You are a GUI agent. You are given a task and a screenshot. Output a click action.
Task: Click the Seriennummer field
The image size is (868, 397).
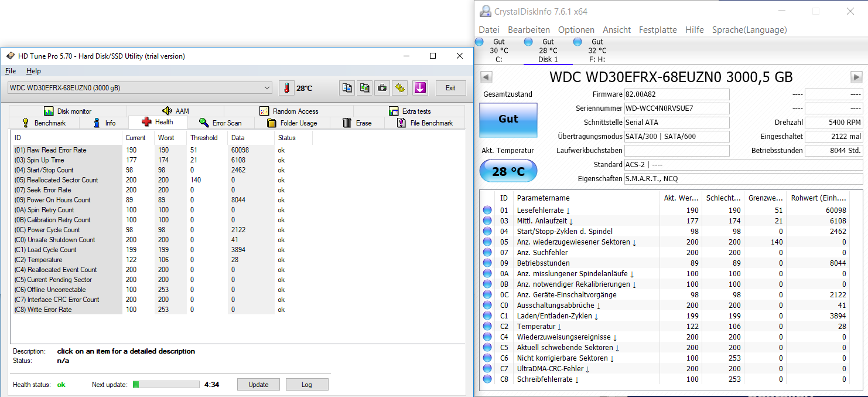676,108
